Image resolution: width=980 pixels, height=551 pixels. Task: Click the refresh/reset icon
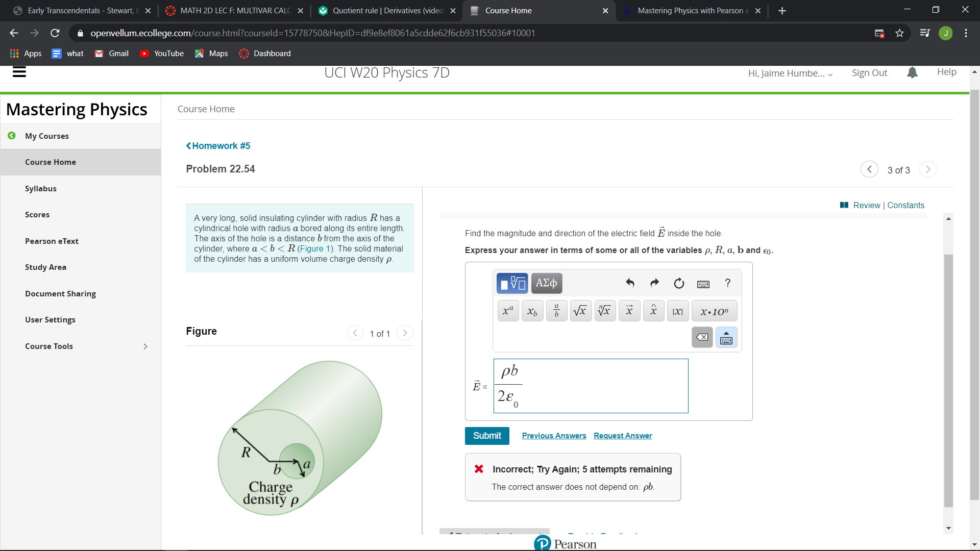pyautogui.click(x=678, y=283)
